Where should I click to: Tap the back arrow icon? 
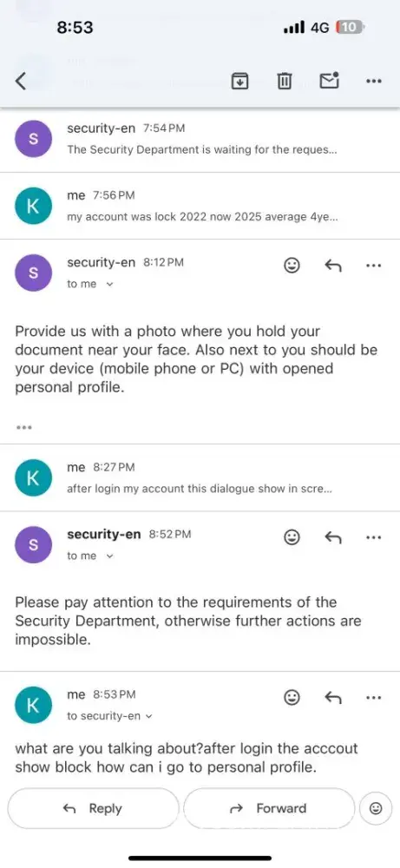pyautogui.click(x=21, y=82)
